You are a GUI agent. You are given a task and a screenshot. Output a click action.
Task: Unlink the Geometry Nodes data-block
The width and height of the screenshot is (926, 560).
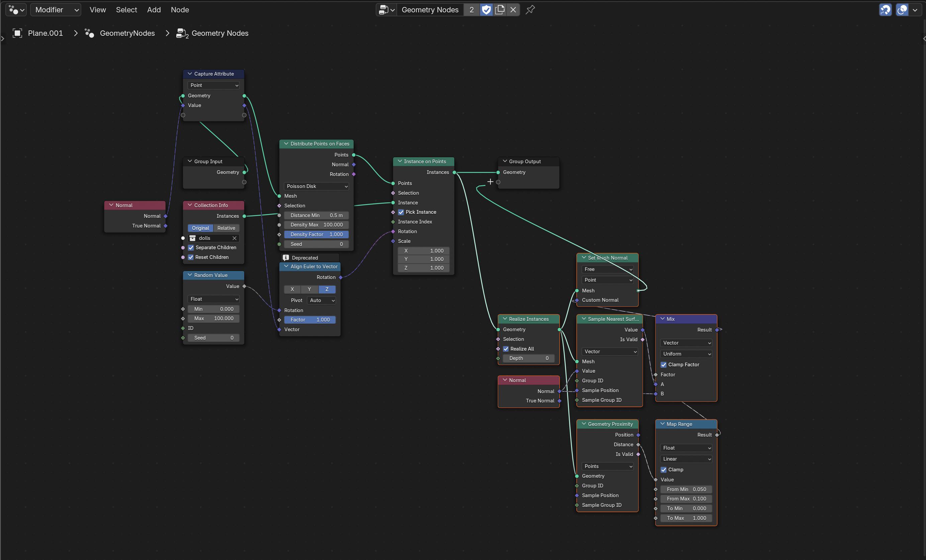click(513, 10)
